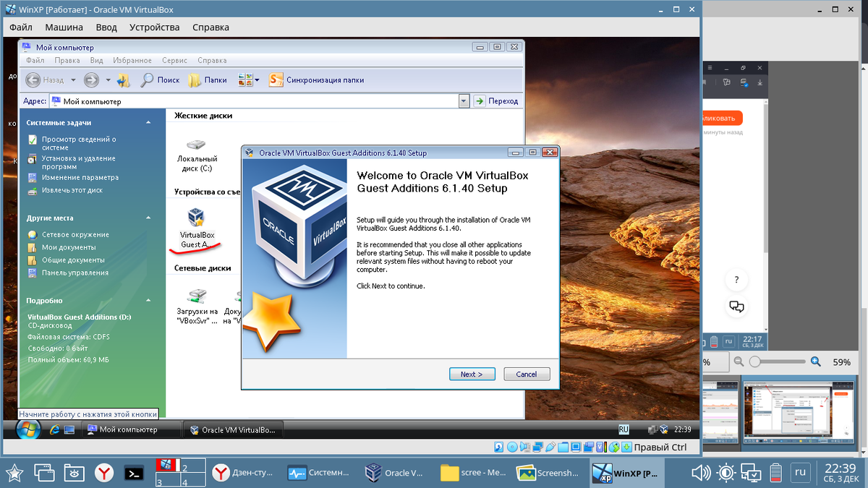Viewport: 868px width, 488px height.
Task: Collapse the Системные задачи panel
Action: point(149,123)
